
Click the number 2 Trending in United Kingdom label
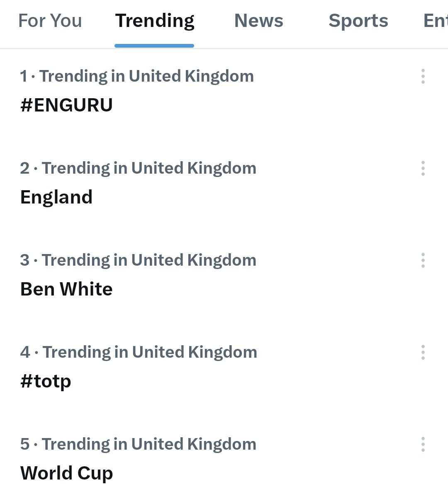click(x=138, y=169)
